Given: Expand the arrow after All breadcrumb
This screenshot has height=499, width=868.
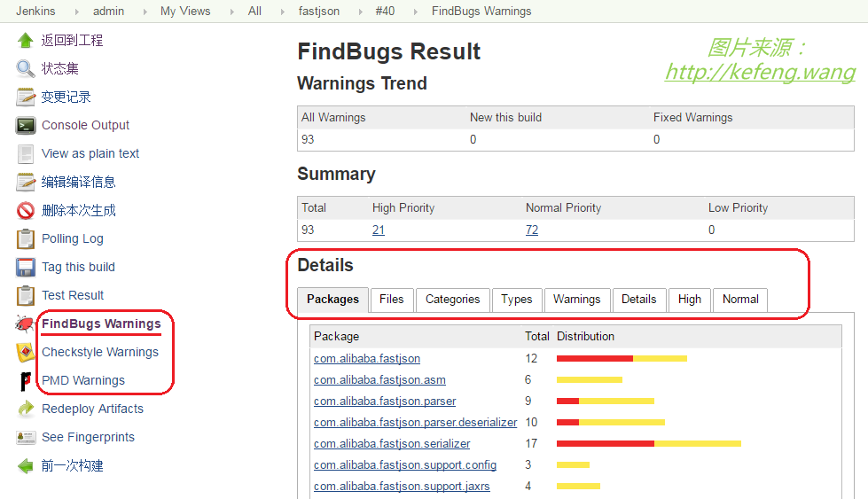Looking at the screenshot, I should pos(282,12).
